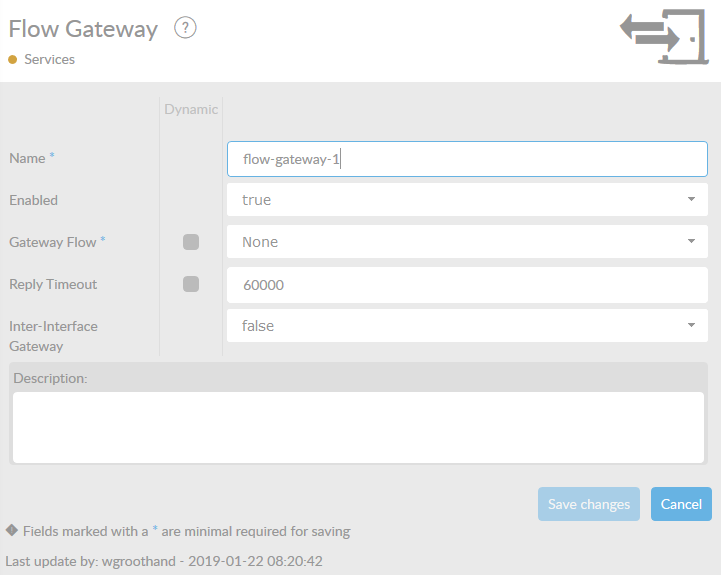Open the Enabled dropdown
Image resolution: width=721 pixels, height=575 pixels.
click(467, 200)
